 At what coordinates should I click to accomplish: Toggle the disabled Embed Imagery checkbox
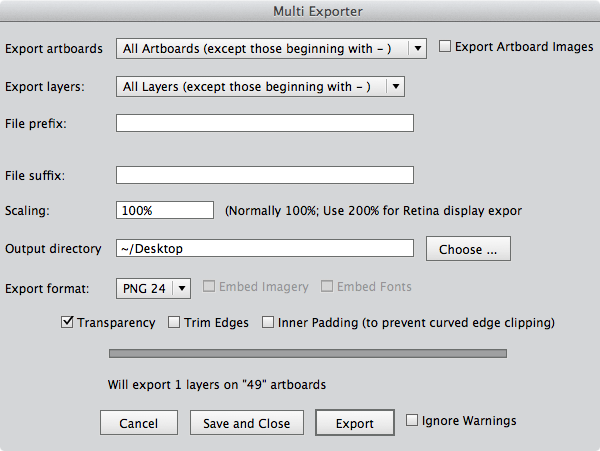tap(210, 288)
